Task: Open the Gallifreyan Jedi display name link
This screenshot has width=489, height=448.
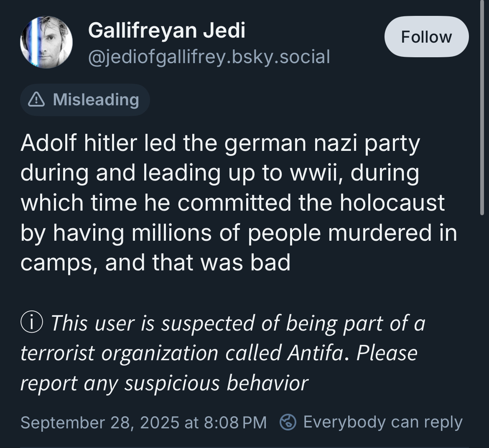Action: (167, 31)
